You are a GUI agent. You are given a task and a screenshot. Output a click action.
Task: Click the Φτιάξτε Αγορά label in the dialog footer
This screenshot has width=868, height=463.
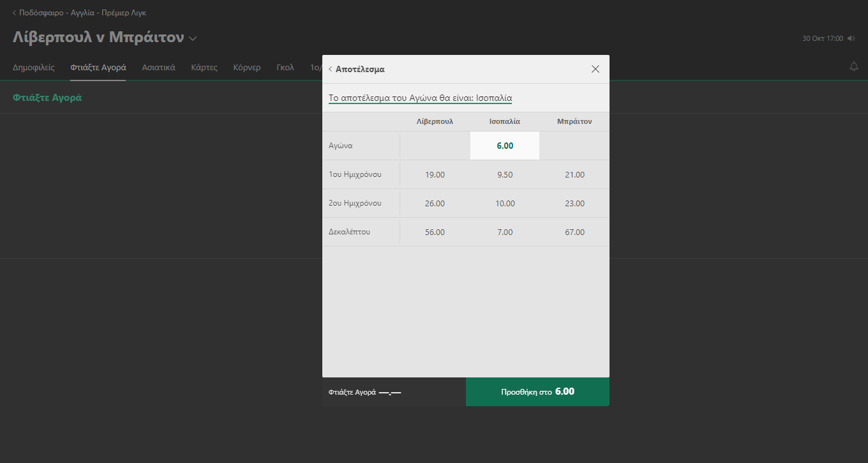(352, 393)
